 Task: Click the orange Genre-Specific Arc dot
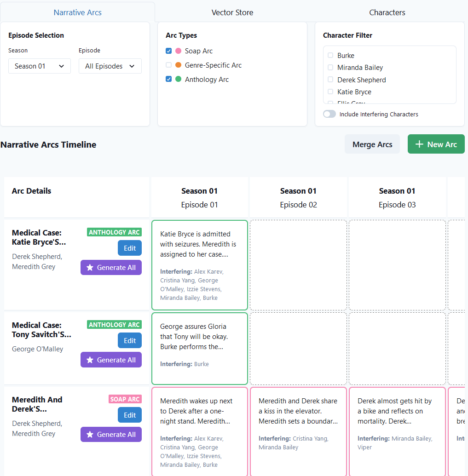[x=179, y=65]
